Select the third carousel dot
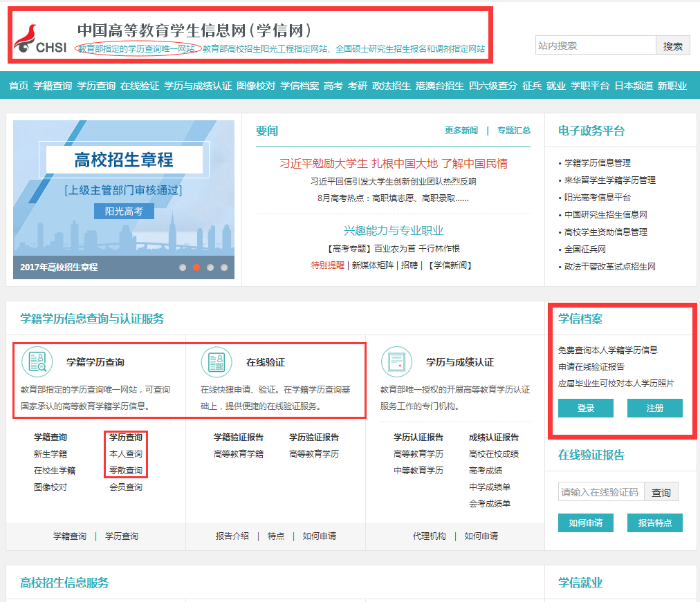 click(210, 267)
